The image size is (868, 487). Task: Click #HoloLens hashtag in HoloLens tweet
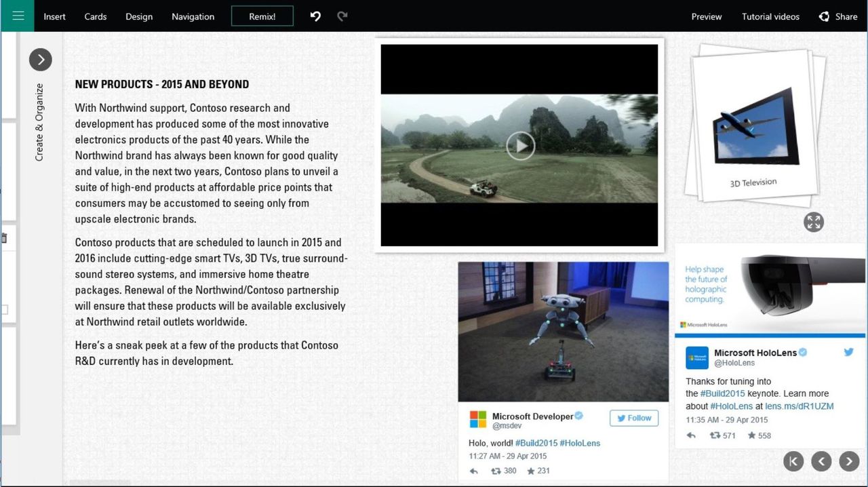pos(732,406)
